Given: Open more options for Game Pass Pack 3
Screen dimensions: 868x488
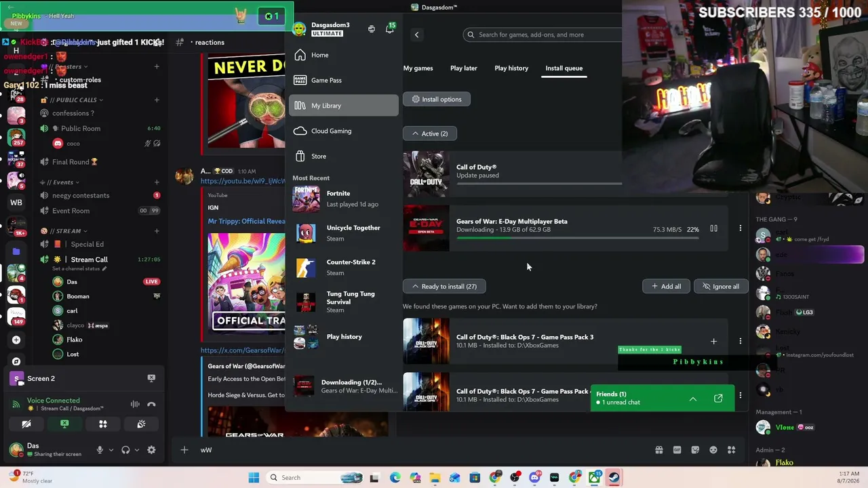Looking at the screenshot, I should (741, 342).
